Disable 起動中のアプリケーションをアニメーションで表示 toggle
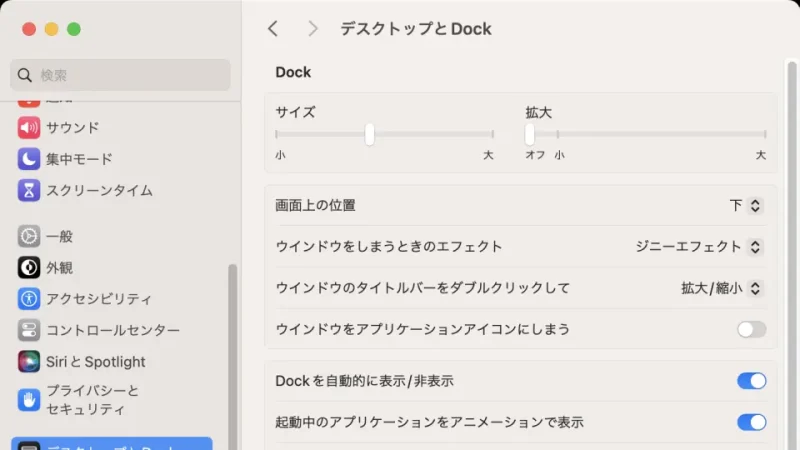The image size is (800, 450). 751,422
